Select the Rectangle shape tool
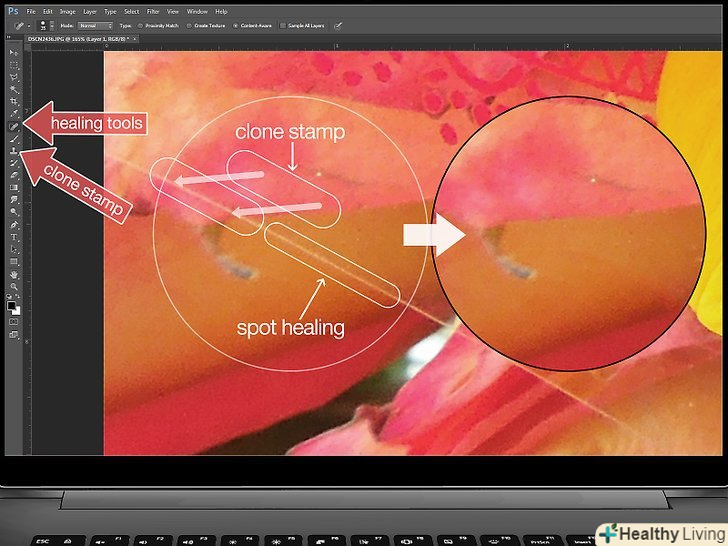 13,262
